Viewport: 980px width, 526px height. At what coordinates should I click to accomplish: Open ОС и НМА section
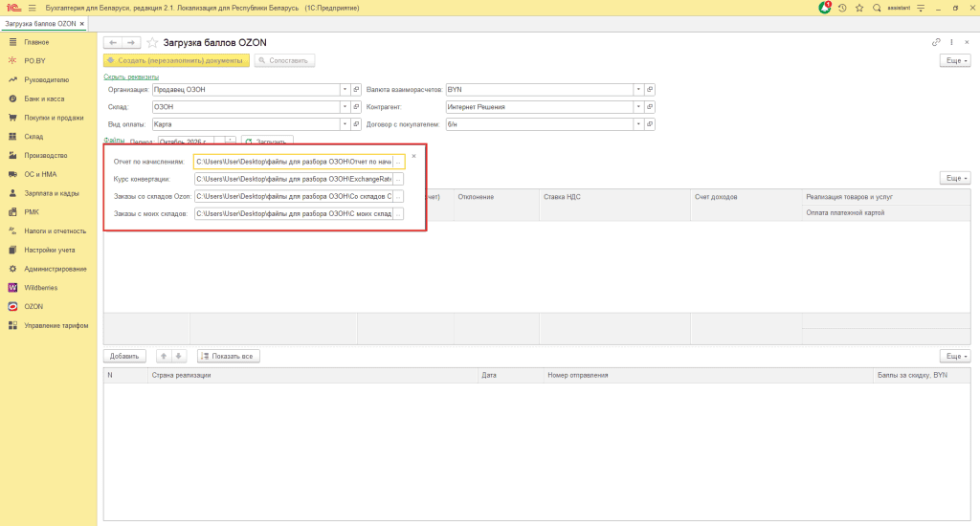(40, 174)
